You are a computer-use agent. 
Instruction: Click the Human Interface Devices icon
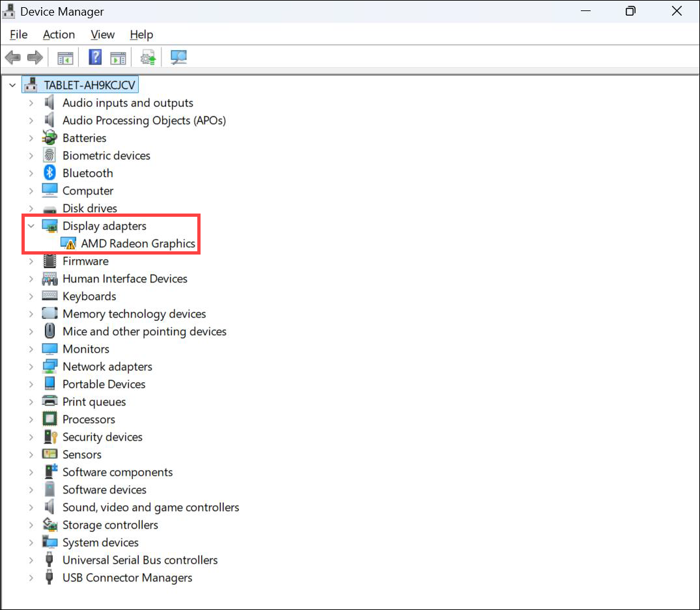[49, 279]
